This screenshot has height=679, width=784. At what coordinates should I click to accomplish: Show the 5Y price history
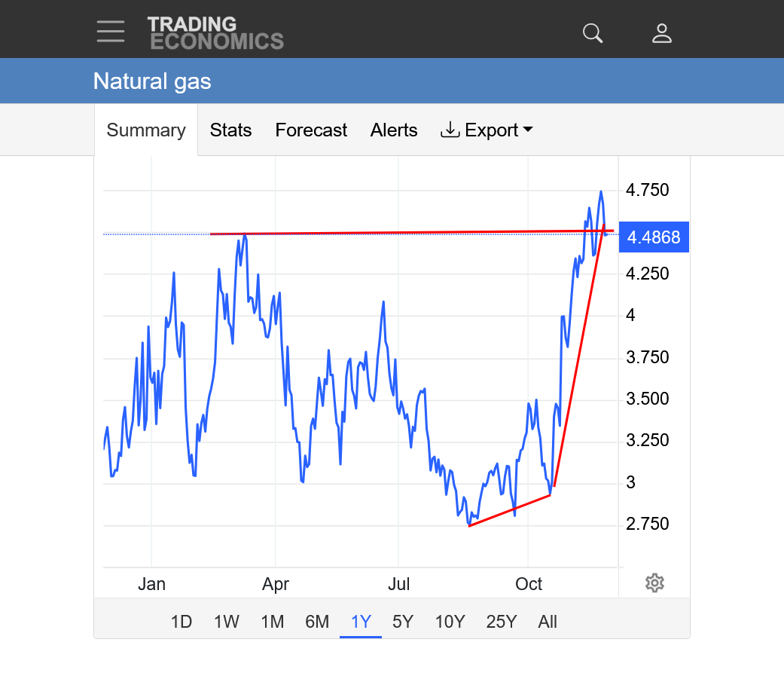click(403, 622)
